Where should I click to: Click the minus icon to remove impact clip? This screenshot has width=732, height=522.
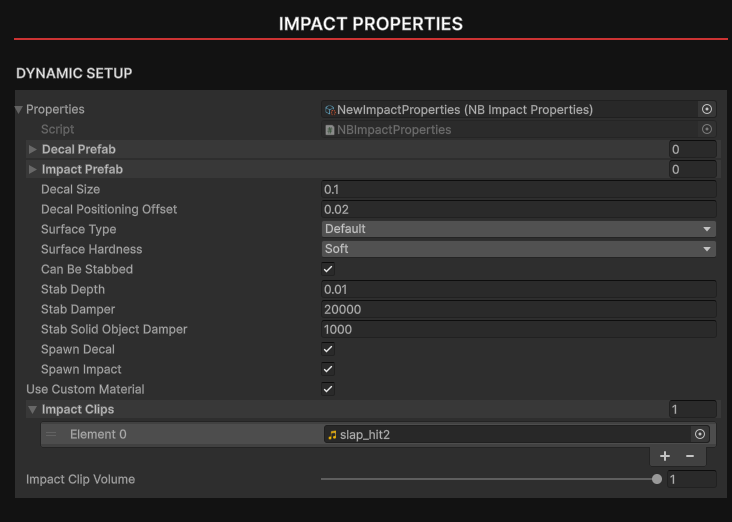[690, 456]
